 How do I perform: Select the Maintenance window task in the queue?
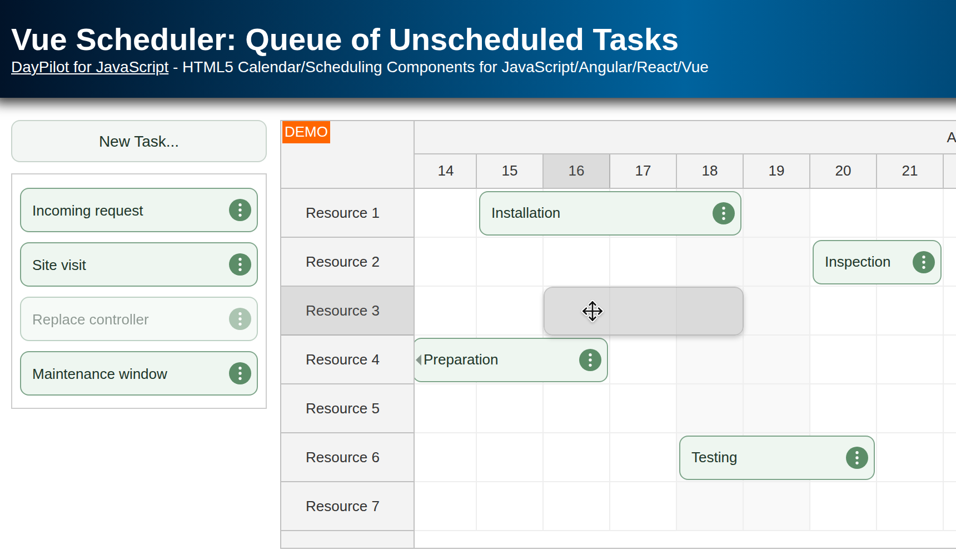point(111,373)
